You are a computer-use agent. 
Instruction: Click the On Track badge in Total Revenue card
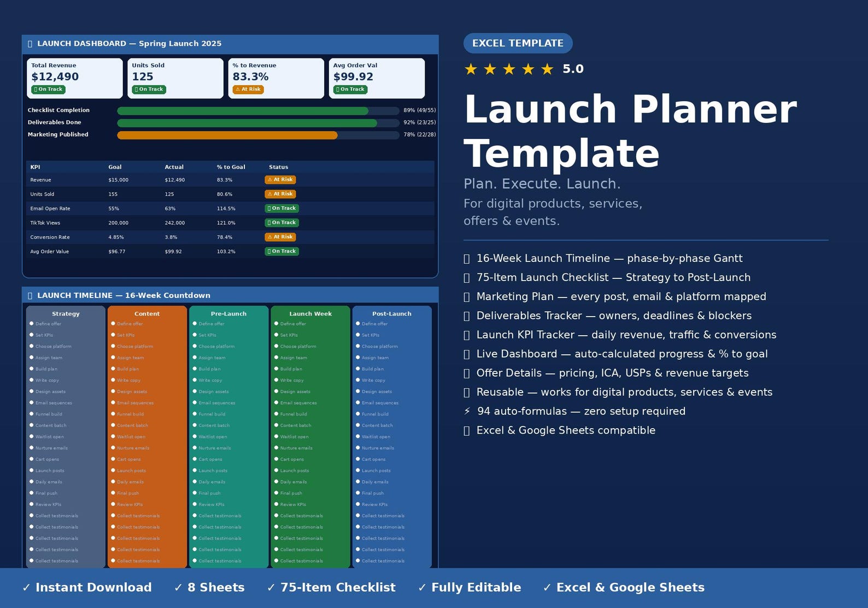pos(49,89)
